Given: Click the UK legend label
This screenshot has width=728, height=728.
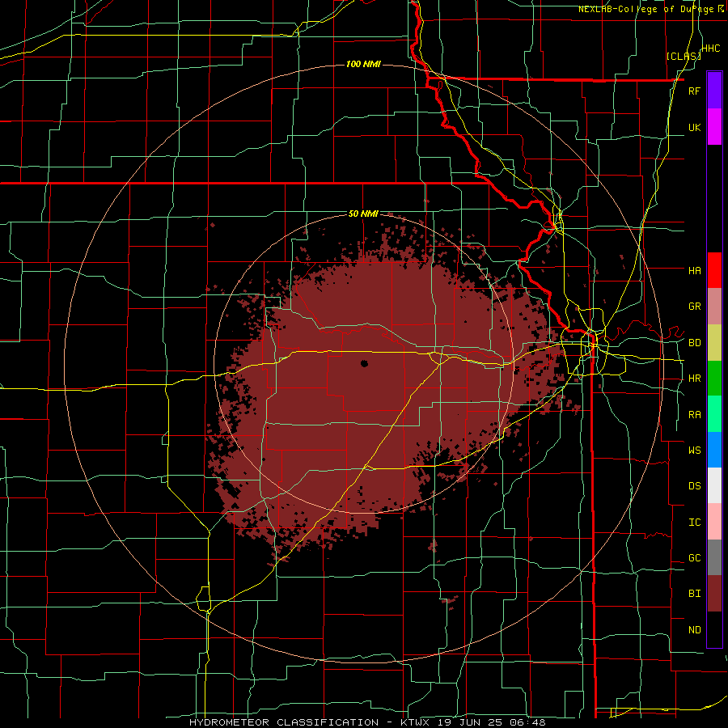Looking at the screenshot, I should click(694, 127).
